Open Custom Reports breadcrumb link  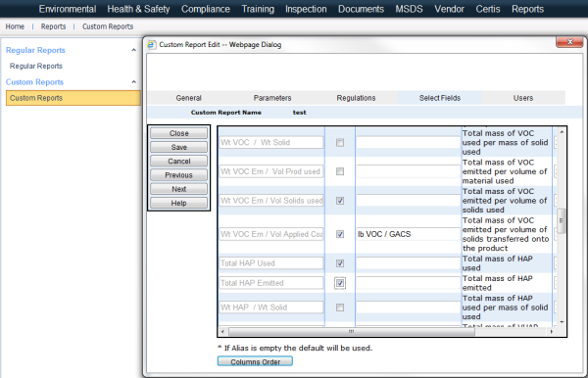pyautogui.click(x=108, y=26)
